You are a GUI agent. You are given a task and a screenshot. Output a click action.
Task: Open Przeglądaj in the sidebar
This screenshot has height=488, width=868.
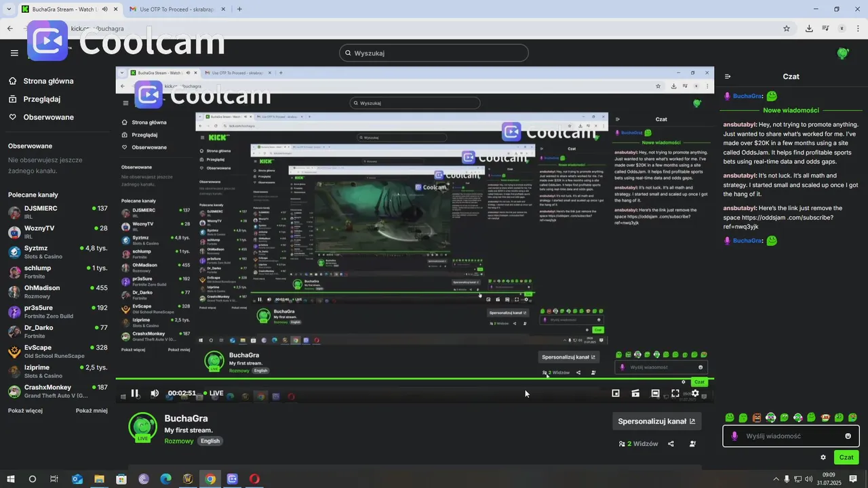(41, 99)
